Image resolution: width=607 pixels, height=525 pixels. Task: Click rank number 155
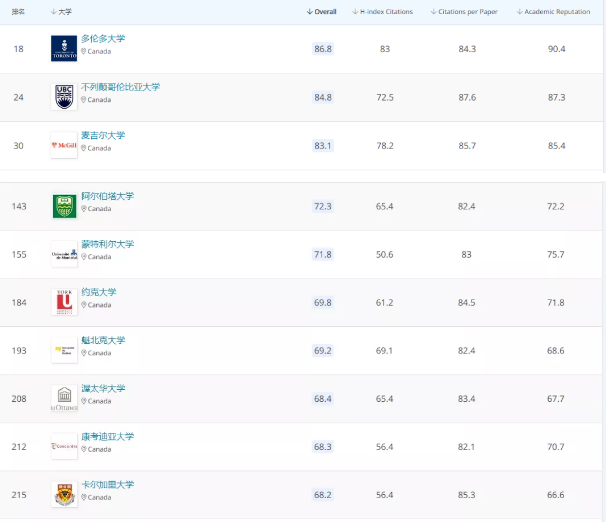[x=19, y=254]
